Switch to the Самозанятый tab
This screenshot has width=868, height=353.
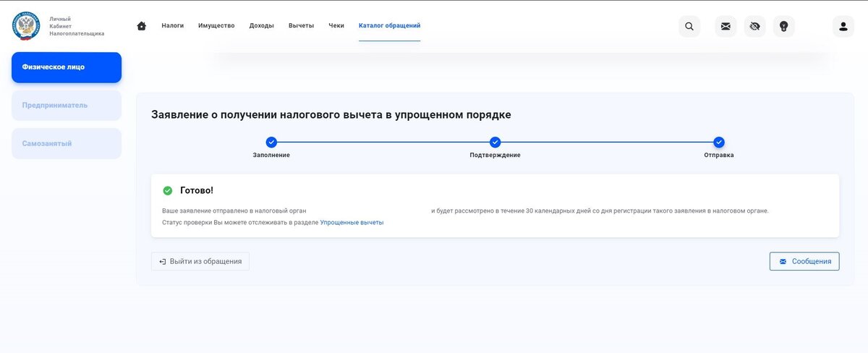[x=67, y=143]
